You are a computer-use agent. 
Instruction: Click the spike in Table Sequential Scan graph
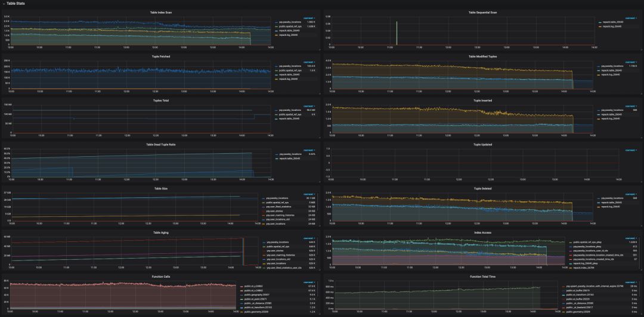pos(397,33)
